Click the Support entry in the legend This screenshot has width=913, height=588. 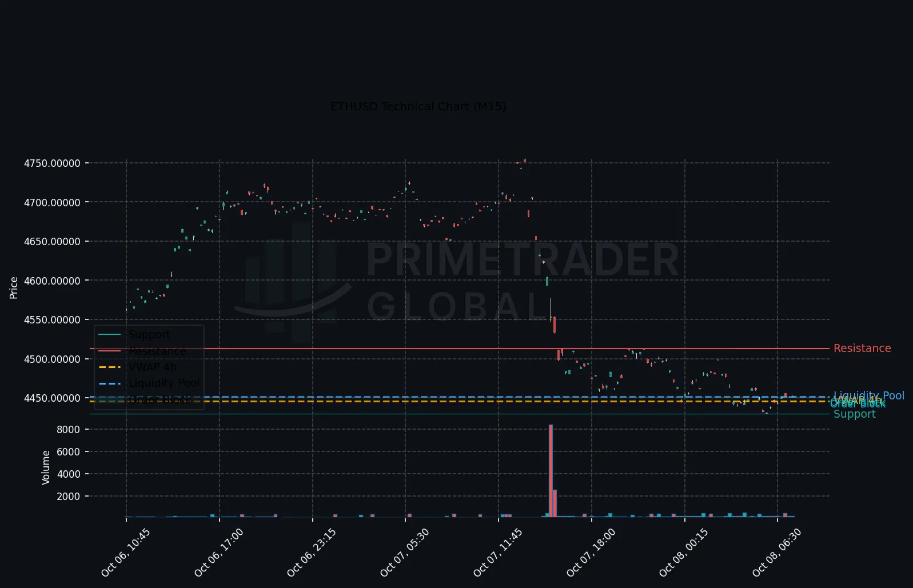pyautogui.click(x=149, y=334)
